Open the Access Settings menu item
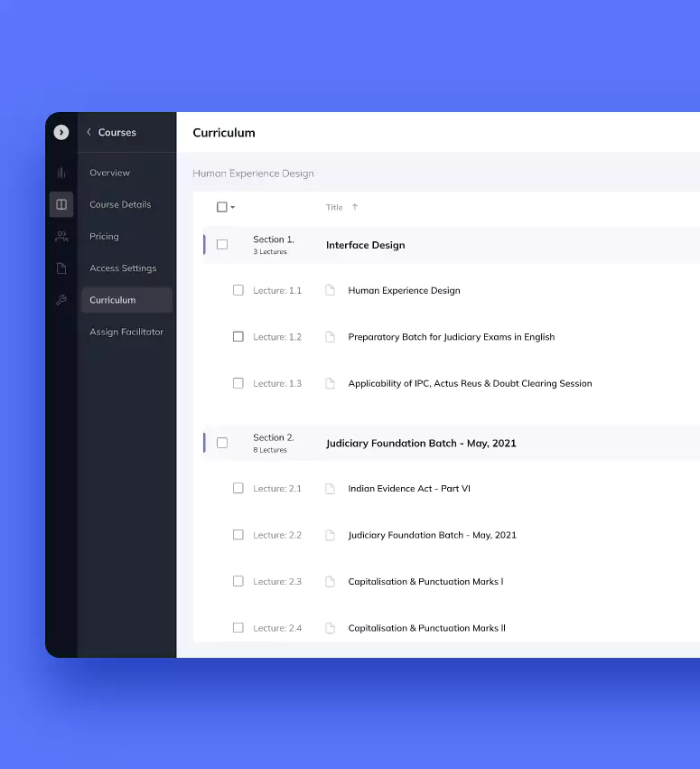Viewport: 700px width, 769px height. [x=123, y=268]
